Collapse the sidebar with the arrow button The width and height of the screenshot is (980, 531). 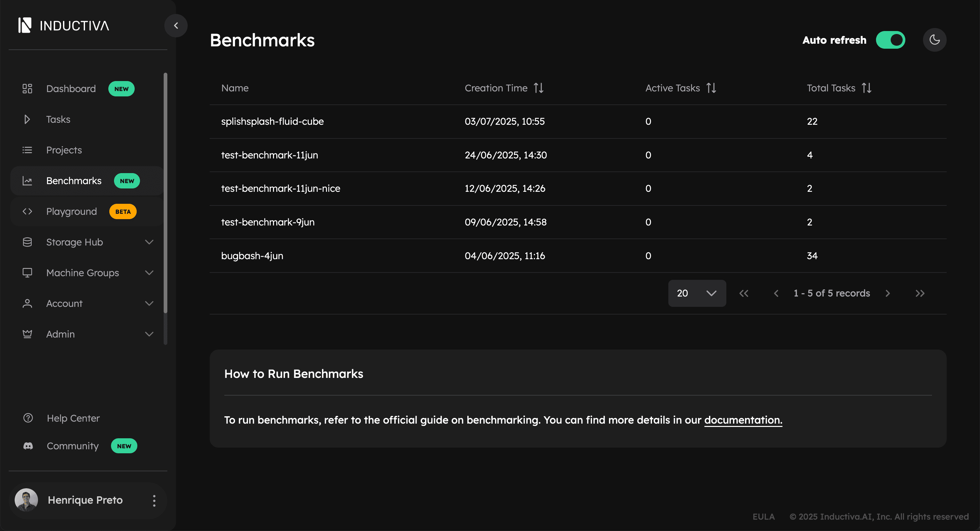(x=176, y=25)
